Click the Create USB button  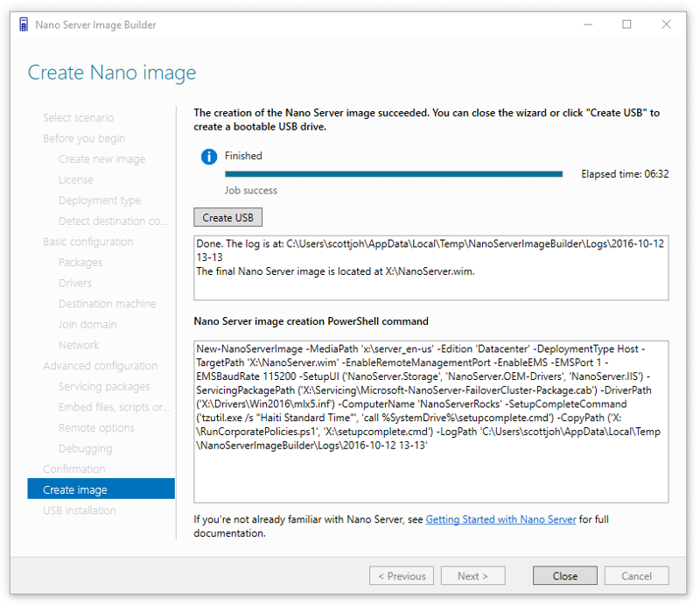227,218
